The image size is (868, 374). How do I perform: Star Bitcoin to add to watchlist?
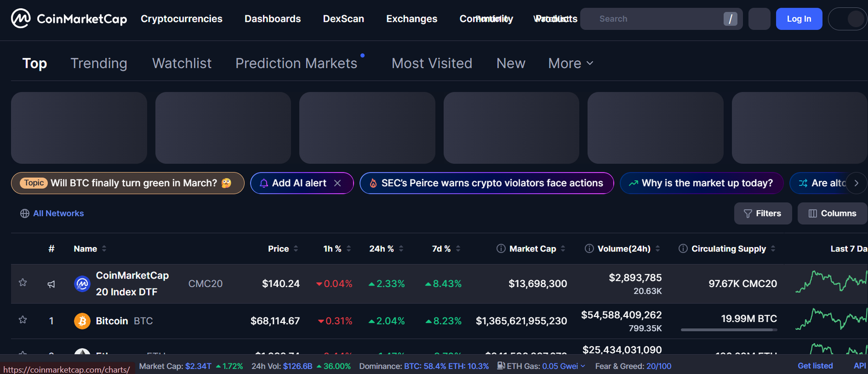point(23,320)
